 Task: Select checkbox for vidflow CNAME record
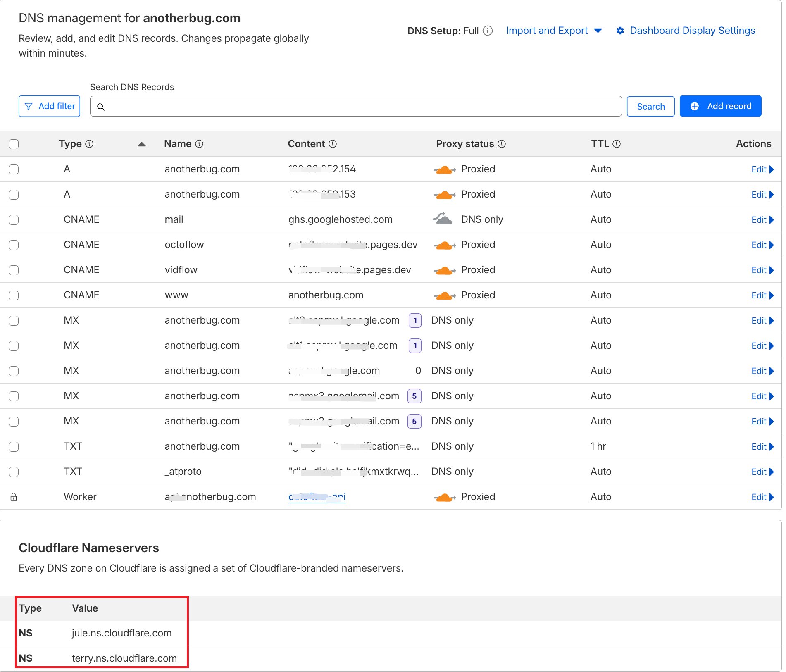14,270
